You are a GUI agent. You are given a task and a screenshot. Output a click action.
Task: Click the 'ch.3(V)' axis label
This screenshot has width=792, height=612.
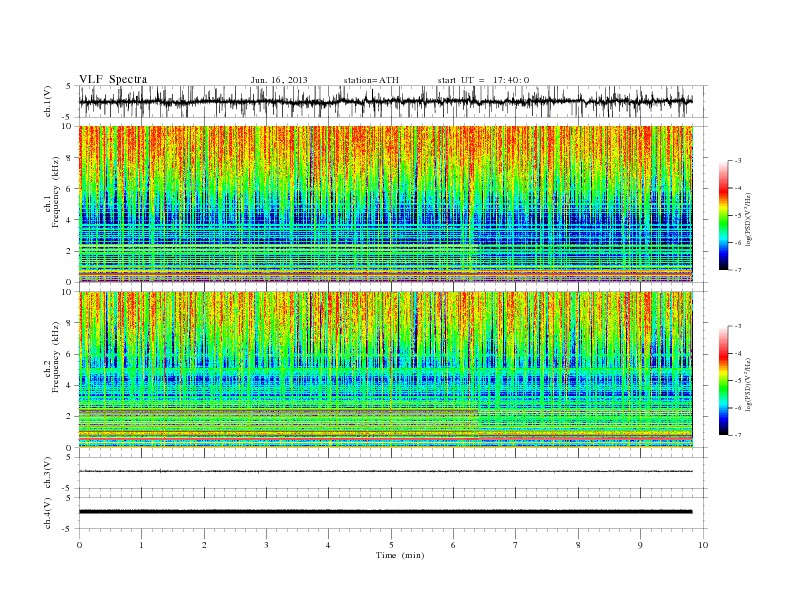(x=47, y=473)
